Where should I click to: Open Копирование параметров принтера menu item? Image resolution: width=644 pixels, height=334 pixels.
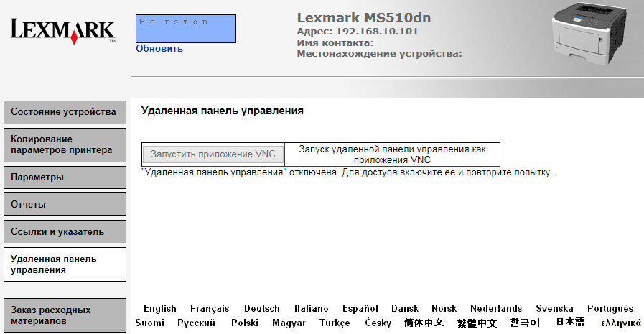coord(65,144)
